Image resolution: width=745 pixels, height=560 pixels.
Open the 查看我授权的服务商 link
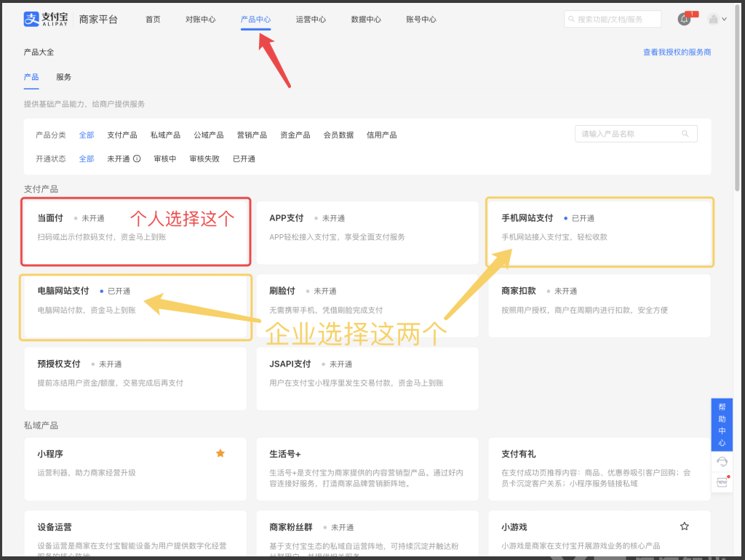(x=677, y=52)
